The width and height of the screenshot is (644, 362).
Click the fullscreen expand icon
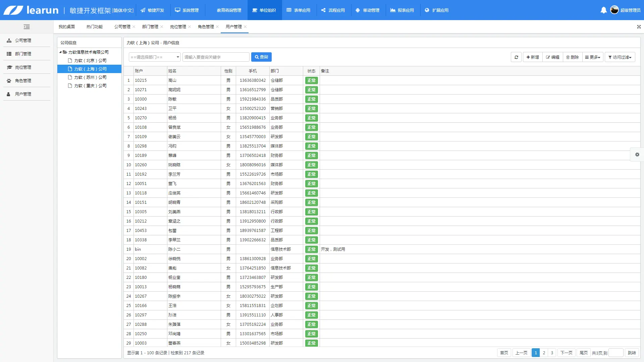[x=639, y=27]
